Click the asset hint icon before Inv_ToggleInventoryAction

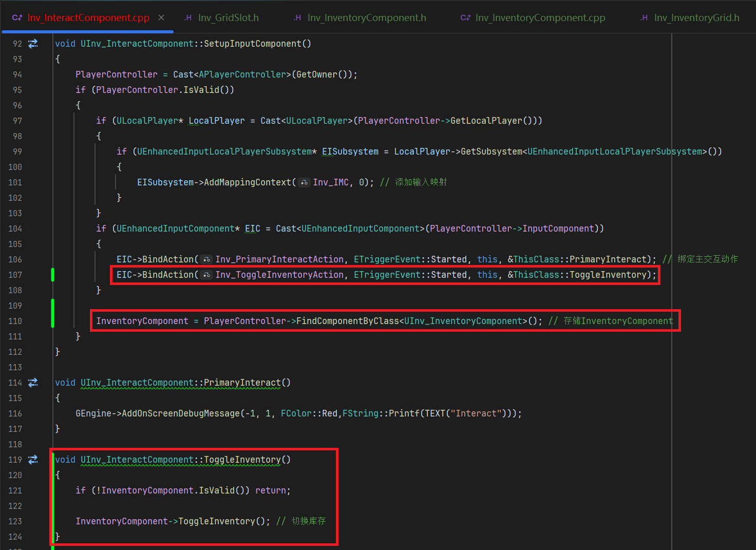(206, 275)
